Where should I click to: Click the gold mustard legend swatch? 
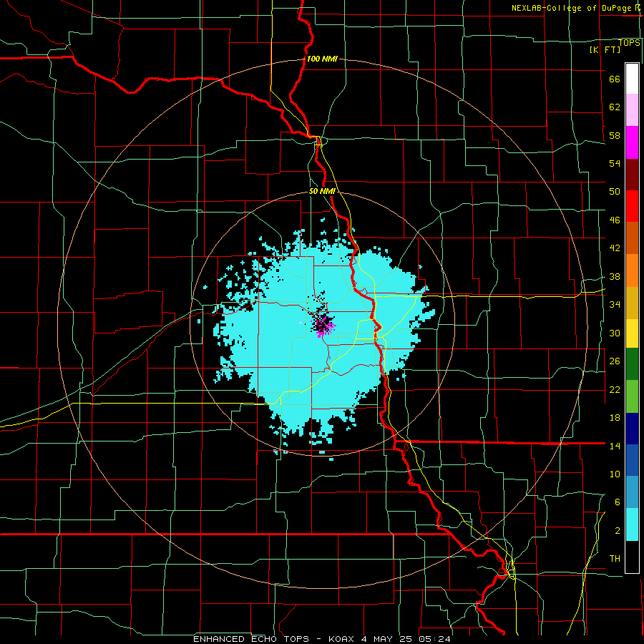click(x=632, y=303)
